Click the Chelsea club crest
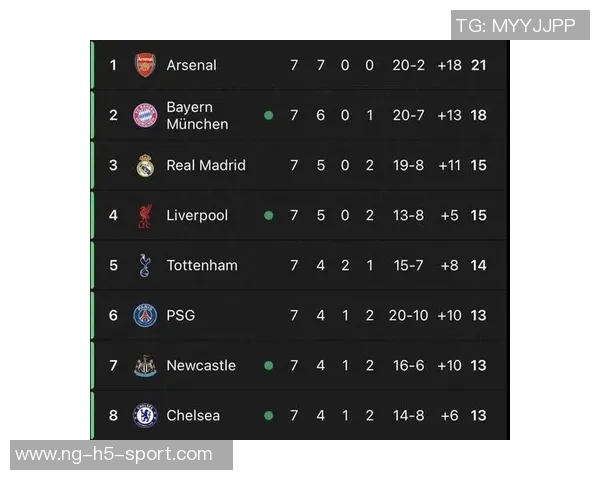The width and height of the screenshot is (600, 480). (145, 415)
